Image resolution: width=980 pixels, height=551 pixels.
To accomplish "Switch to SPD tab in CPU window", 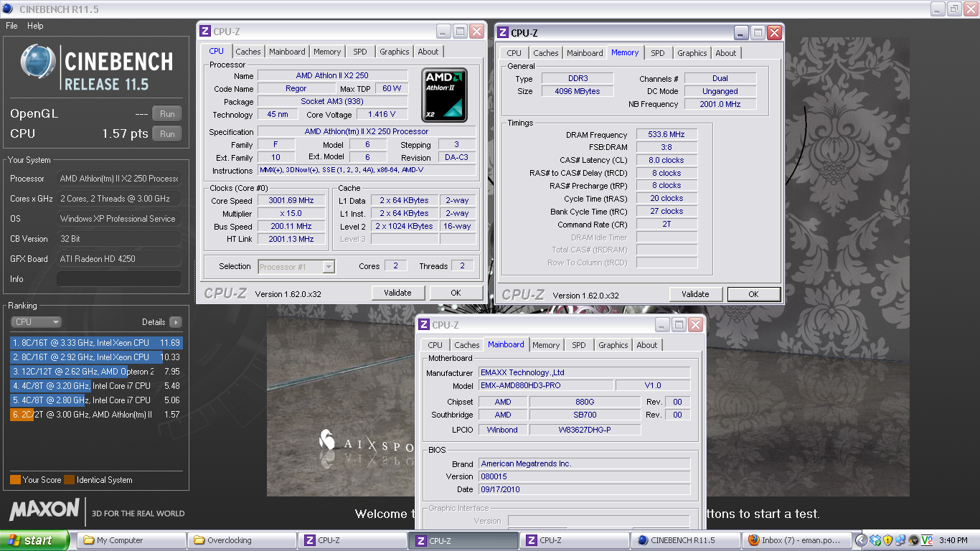I will pos(360,52).
